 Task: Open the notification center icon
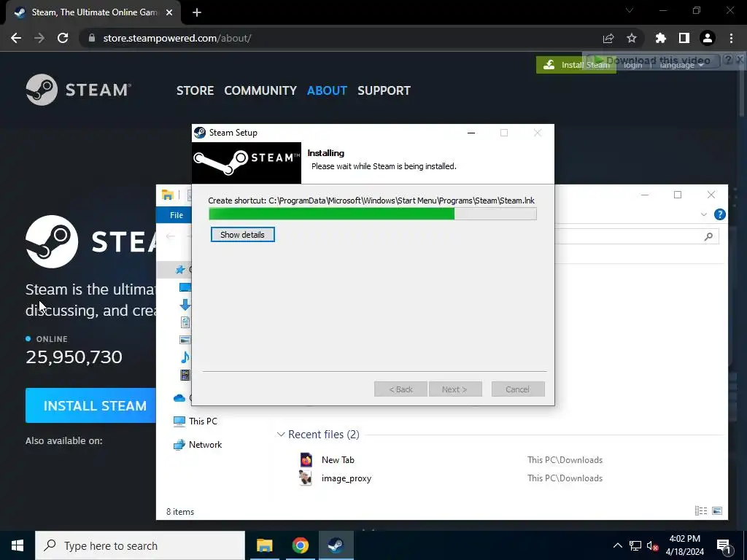pos(724,545)
